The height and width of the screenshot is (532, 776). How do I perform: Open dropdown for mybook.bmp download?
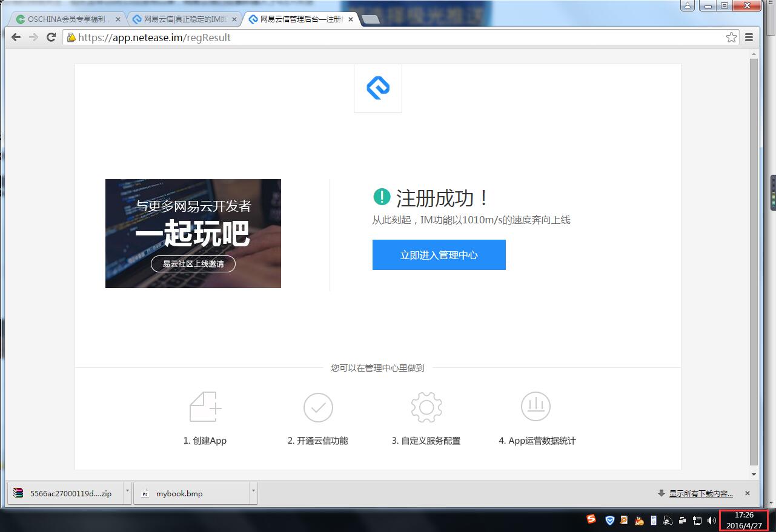pos(253,493)
